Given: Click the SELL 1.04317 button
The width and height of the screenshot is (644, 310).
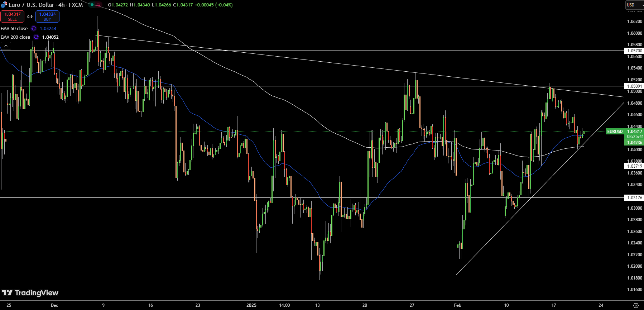Looking at the screenshot, I should tap(13, 16).
